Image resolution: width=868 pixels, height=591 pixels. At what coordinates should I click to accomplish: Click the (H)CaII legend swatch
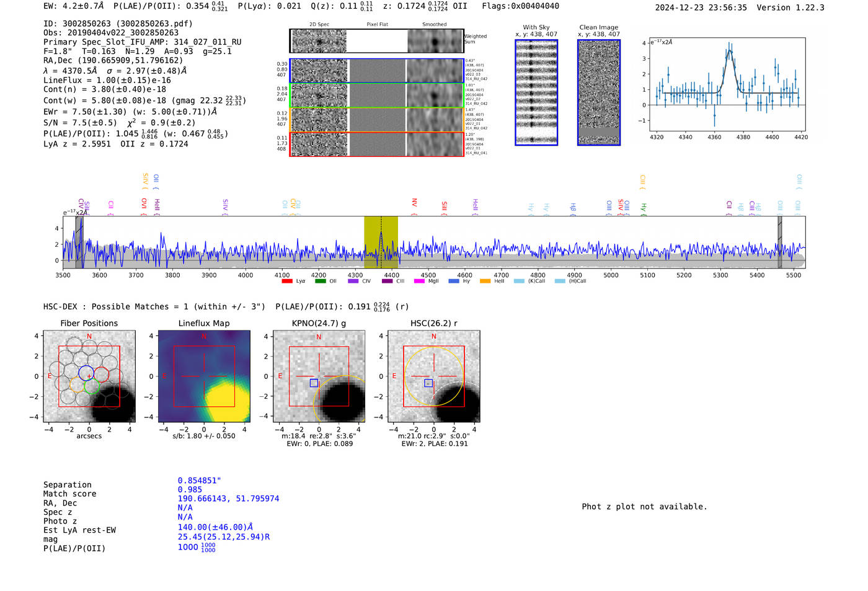point(560,281)
